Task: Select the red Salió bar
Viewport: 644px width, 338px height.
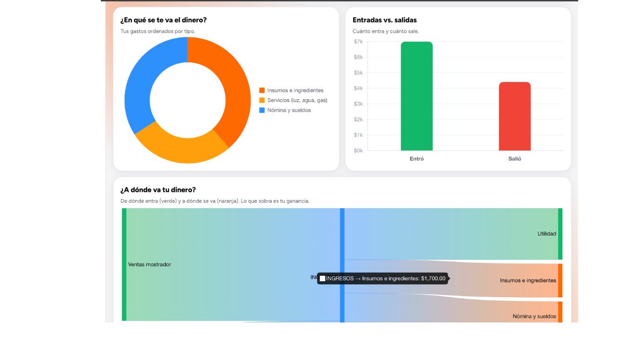Action: [515, 116]
